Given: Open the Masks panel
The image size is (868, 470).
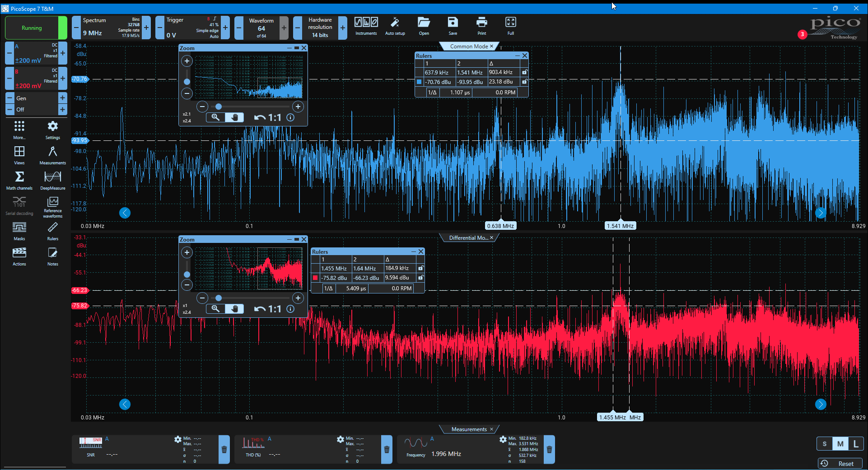Looking at the screenshot, I should point(19,231).
